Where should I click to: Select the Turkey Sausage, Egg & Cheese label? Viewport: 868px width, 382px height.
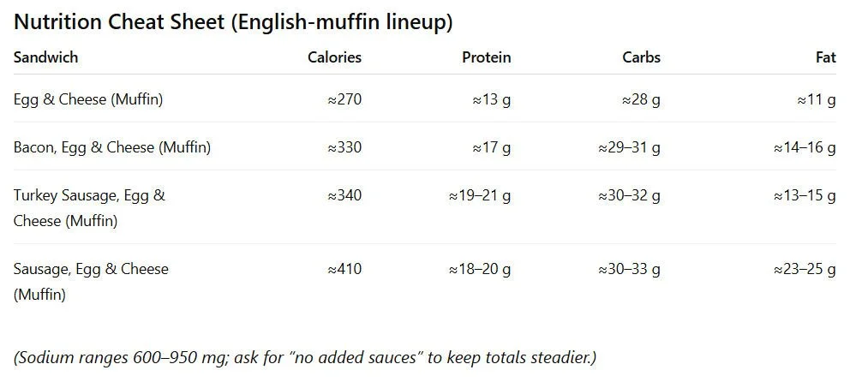tap(89, 208)
